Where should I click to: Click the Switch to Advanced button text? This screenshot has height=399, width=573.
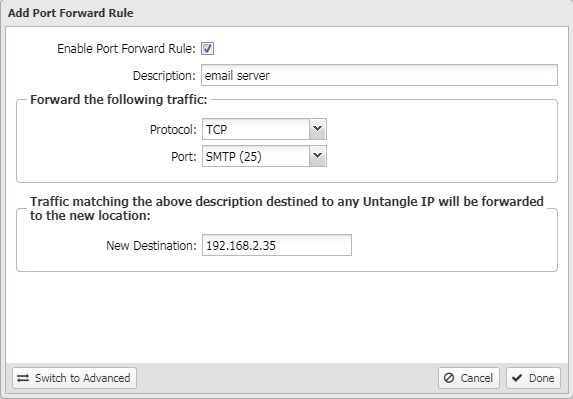coord(83,378)
